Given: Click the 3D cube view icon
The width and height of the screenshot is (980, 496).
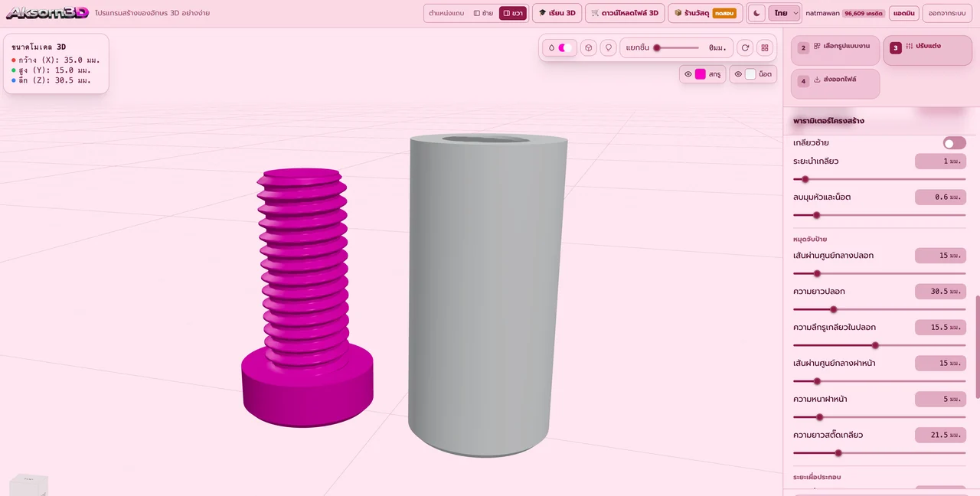Looking at the screenshot, I should click(588, 47).
